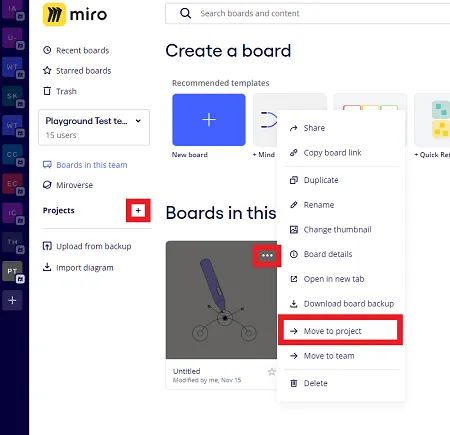Switch to the U team avatar
450x435 pixels.
[13, 38]
